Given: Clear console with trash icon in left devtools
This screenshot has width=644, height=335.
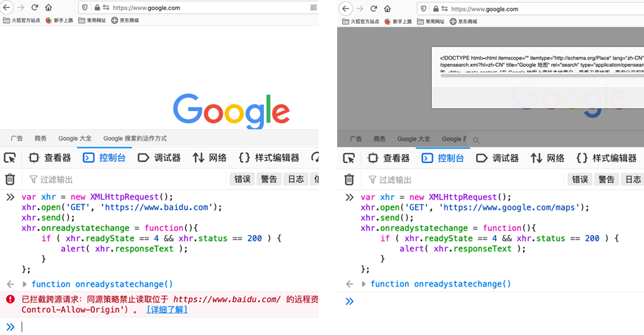Looking at the screenshot, I should coord(10,179).
